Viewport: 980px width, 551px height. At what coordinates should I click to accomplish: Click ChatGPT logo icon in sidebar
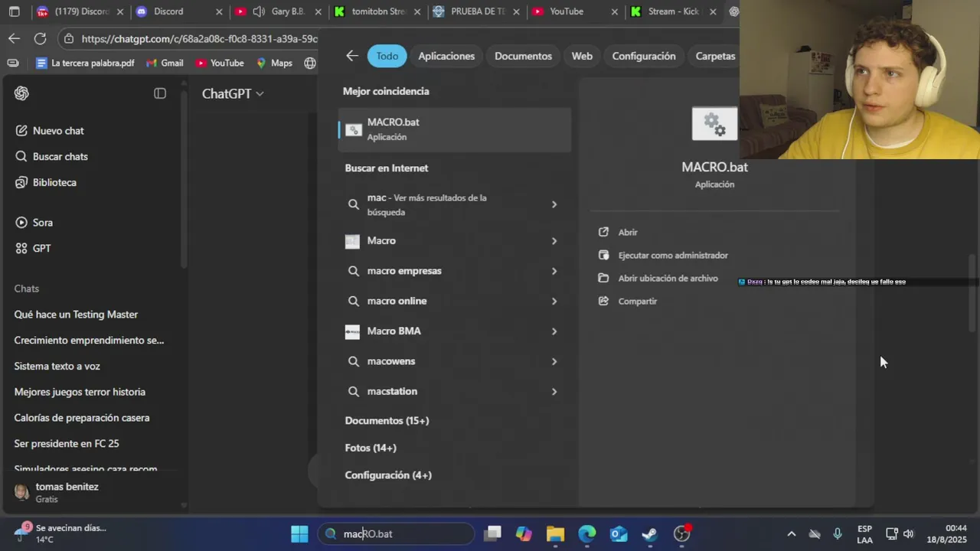coord(21,93)
